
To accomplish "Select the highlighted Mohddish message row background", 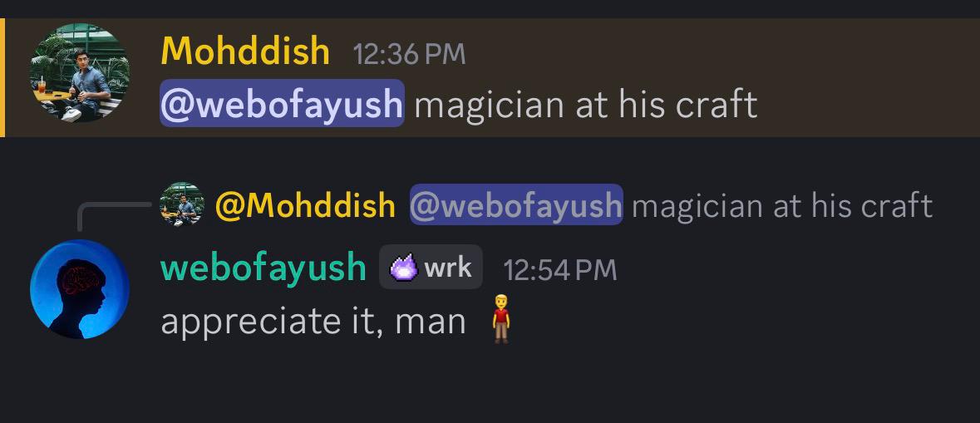I will coord(490,77).
